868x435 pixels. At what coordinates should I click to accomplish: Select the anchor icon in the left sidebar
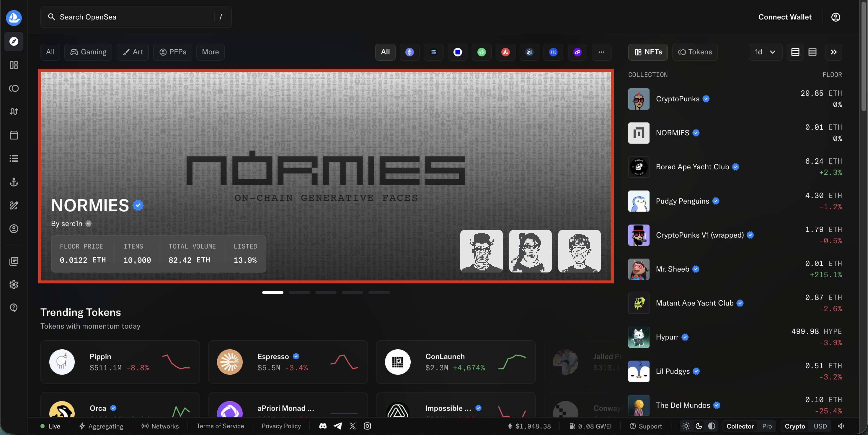[14, 182]
